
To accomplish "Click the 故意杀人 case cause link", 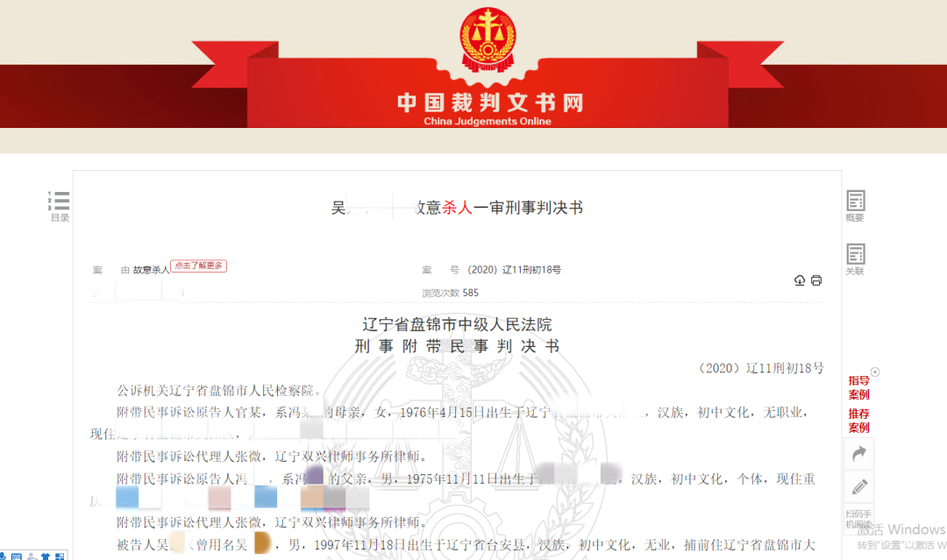I will 151,270.
